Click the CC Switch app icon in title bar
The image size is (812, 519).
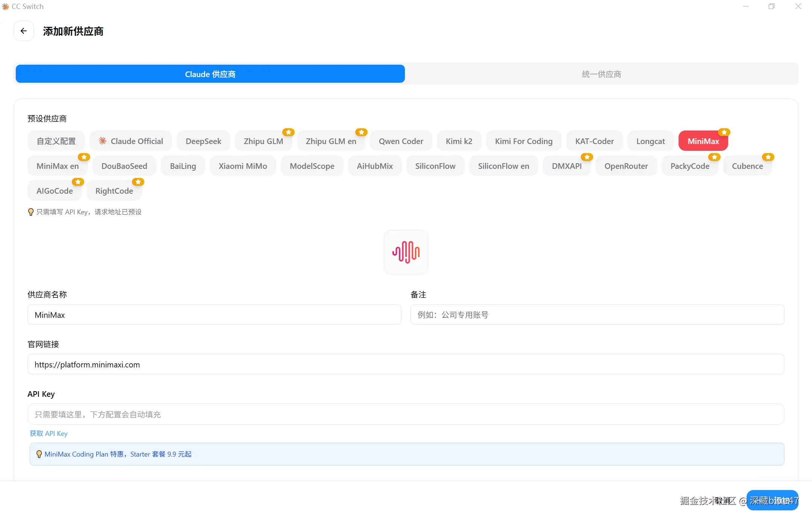click(6, 6)
